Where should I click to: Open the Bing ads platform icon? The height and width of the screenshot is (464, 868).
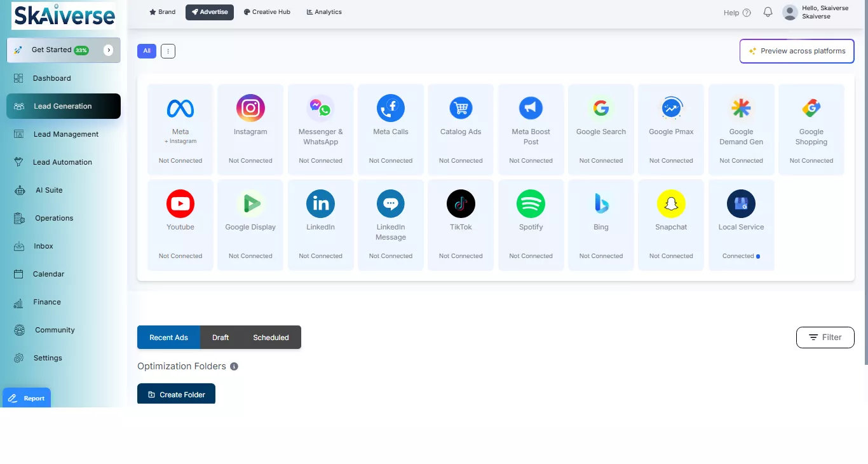601,204
